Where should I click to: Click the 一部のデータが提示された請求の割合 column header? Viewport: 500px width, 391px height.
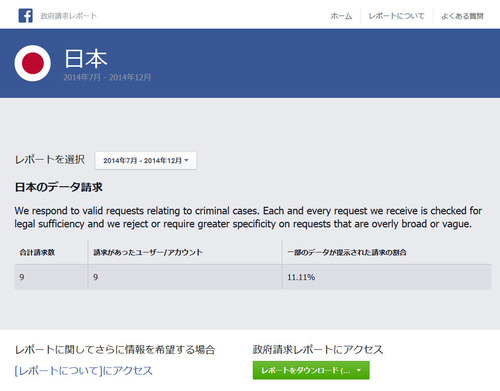(347, 252)
